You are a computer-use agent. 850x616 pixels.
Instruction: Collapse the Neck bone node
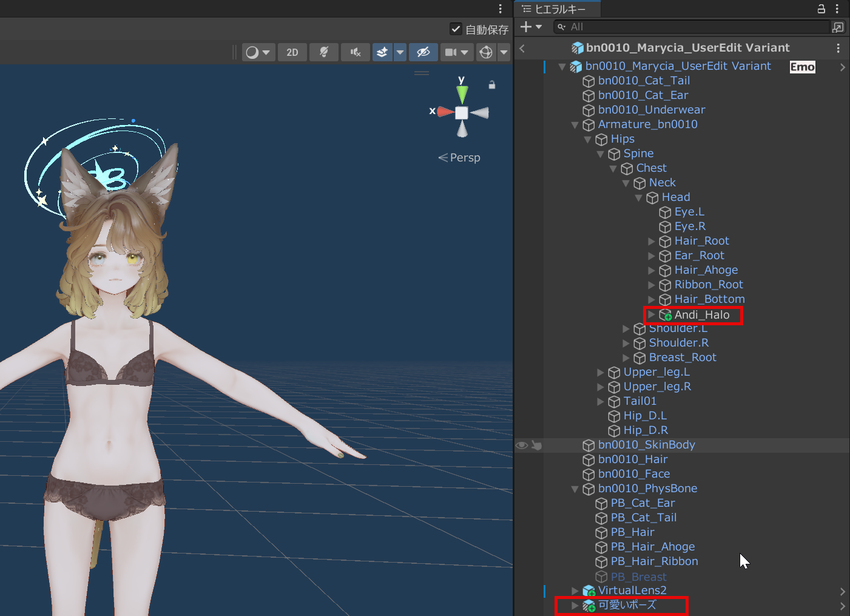point(626,183)
